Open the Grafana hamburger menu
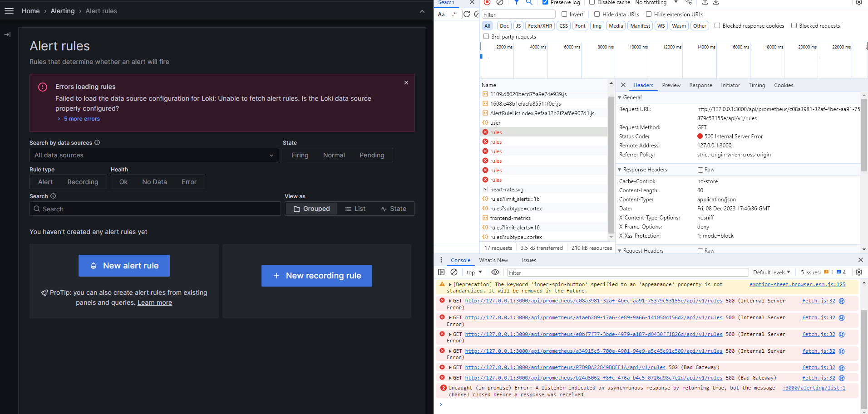The image size is (868, 414). point(9,11)
